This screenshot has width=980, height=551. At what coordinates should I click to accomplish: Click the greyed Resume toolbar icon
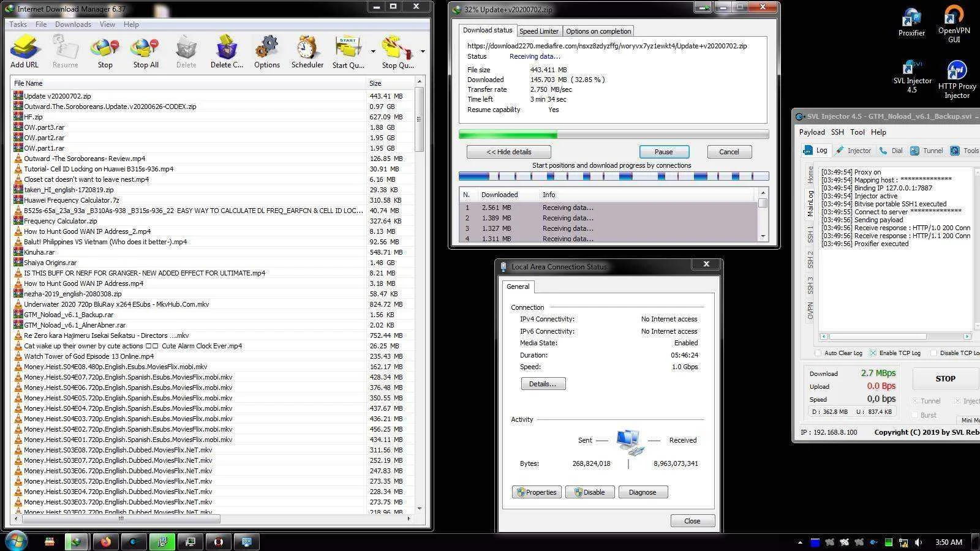pyautogui.click(x=65, y=51)
